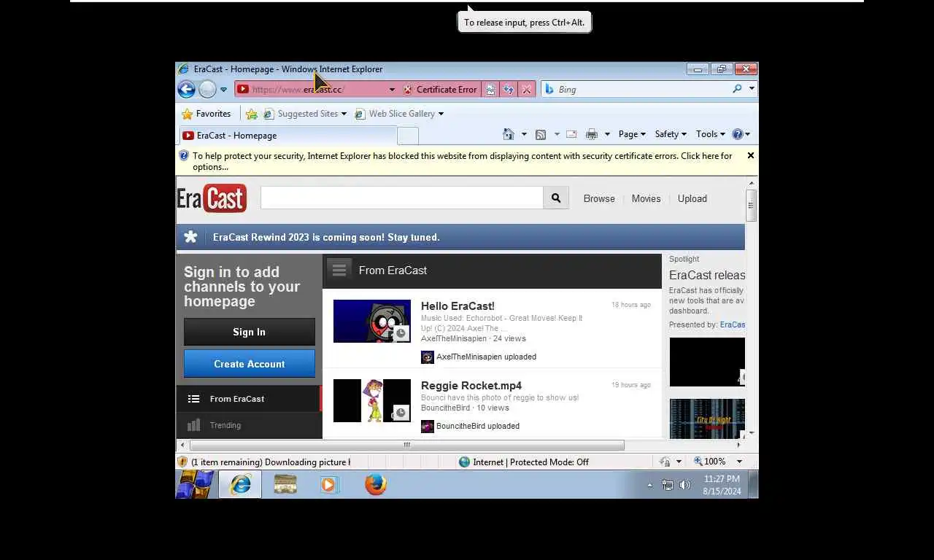Click the Sign In button

[250, 332]
